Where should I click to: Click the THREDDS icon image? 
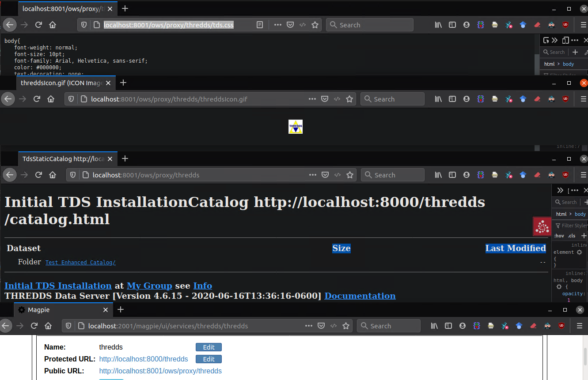click(x=296, y=127)
